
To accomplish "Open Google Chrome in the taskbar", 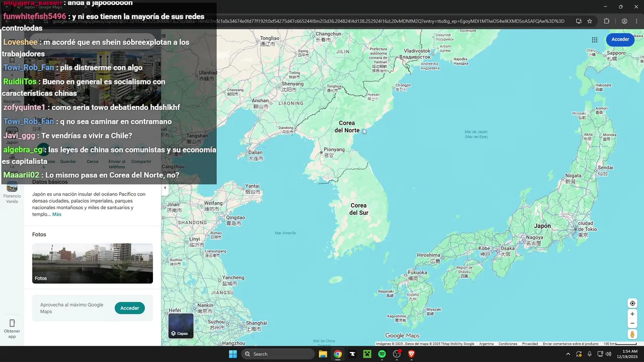I will pyautogui.click(x=338, y=354).
